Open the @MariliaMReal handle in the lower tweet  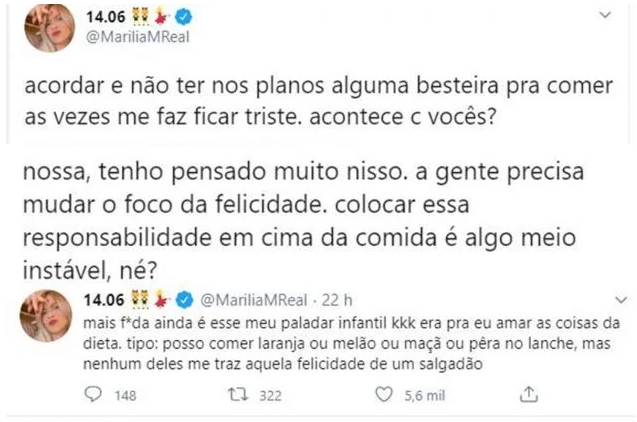(x=250, y=299)
